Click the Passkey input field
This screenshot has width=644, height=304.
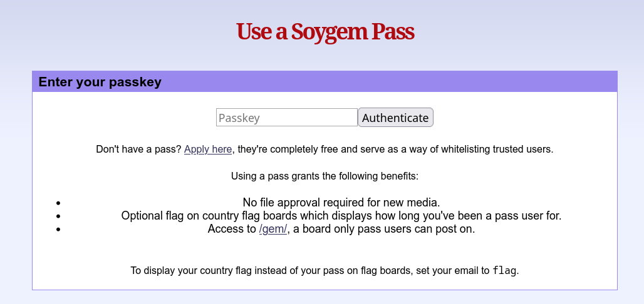[286, 118]
